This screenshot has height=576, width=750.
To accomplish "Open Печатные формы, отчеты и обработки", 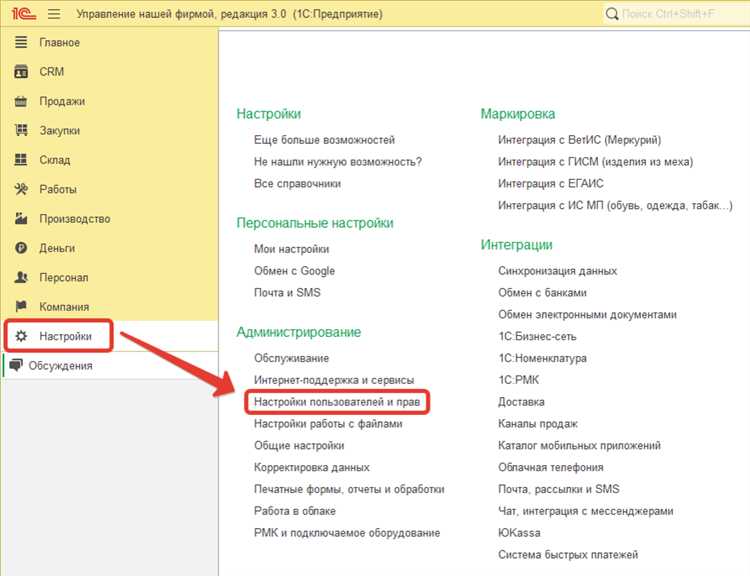I will point(349,489).
